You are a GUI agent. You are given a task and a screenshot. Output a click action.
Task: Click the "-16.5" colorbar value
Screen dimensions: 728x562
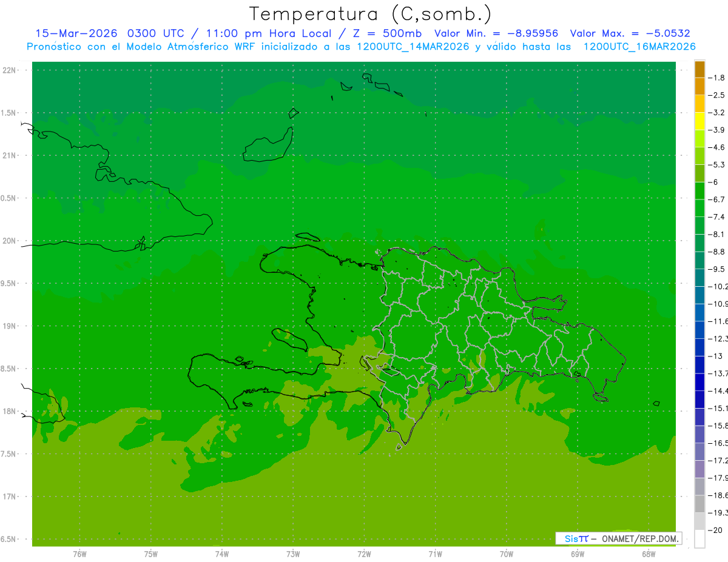point(718,443)
